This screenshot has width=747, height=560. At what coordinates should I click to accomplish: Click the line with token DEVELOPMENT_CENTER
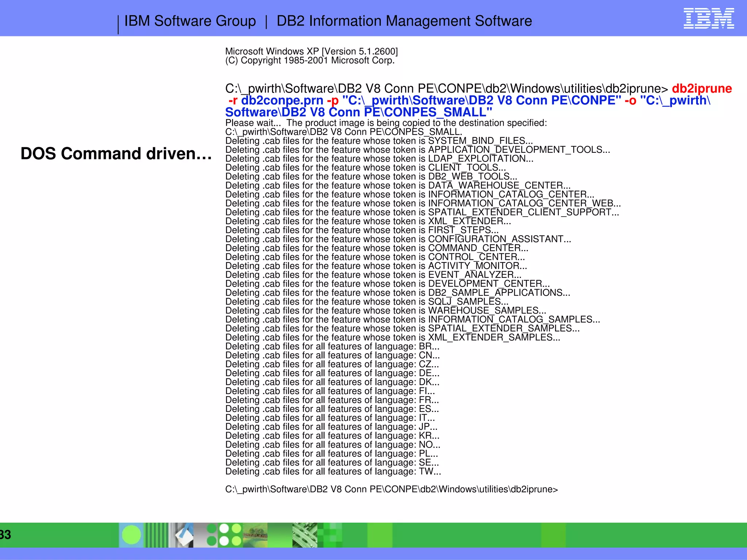coord(388,284)
